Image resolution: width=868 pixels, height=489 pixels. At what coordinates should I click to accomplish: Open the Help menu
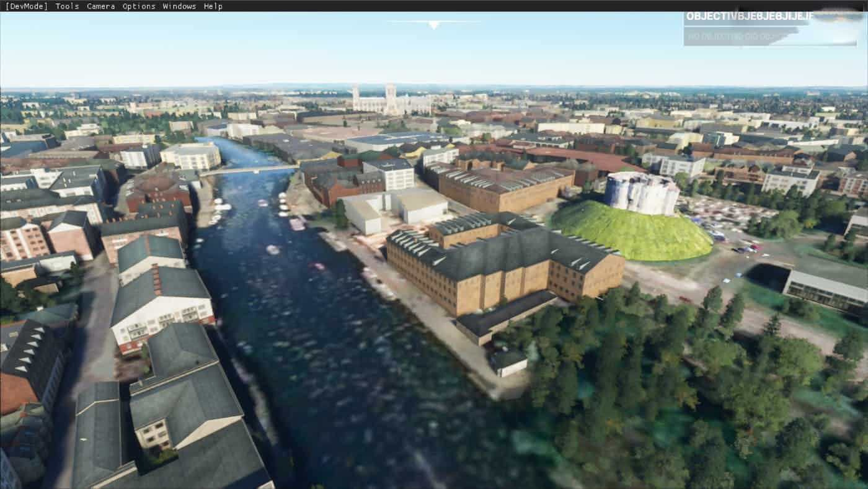[213, 6]
